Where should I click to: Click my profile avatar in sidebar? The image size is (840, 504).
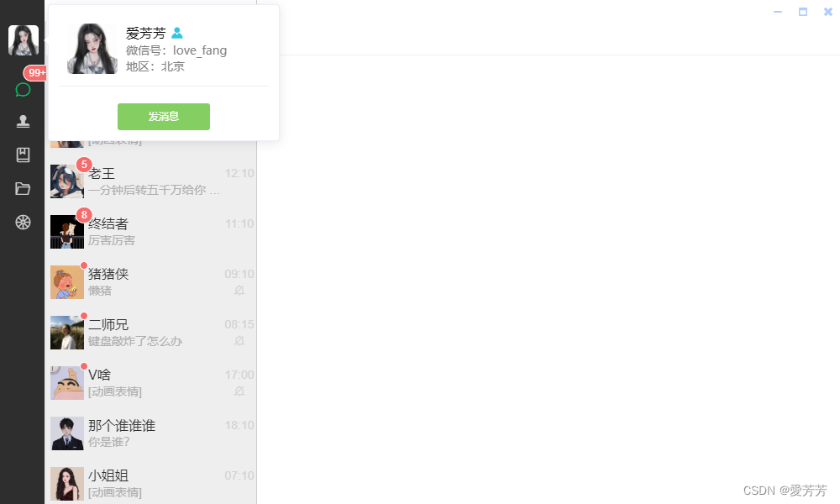pyautogui.click(x=24, y=40)
